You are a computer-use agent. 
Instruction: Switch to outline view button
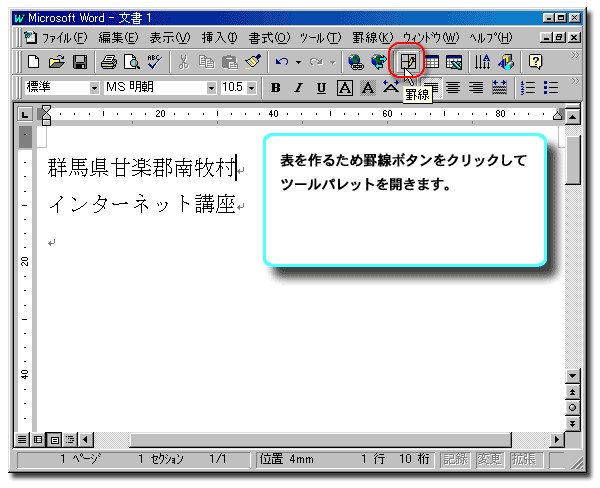point(70,440)
